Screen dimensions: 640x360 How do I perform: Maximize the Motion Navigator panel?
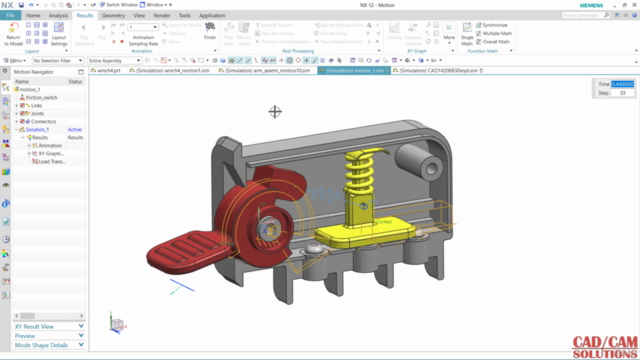(81, 72)
